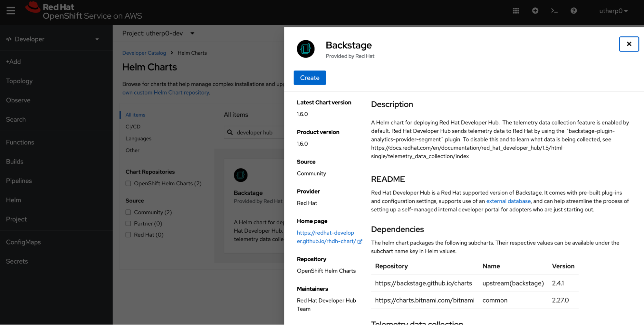Open help via the question mark icon
Screen dimensions: 644x325
pos(574,11)
